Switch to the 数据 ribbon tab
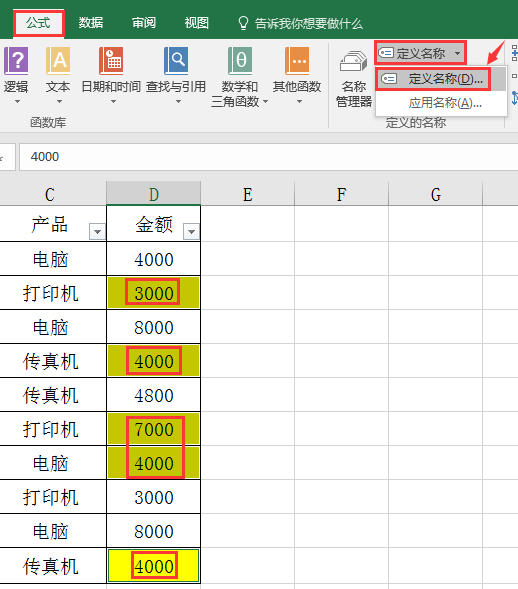Viewport: 518px width, 589px height. [x=91, y=23]
